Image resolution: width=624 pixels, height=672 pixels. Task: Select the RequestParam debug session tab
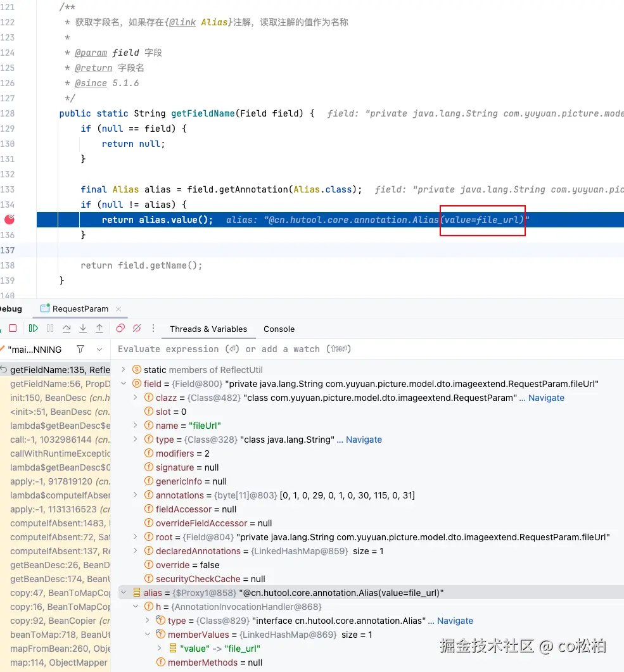pyautogui.click(x=80, y=308)
